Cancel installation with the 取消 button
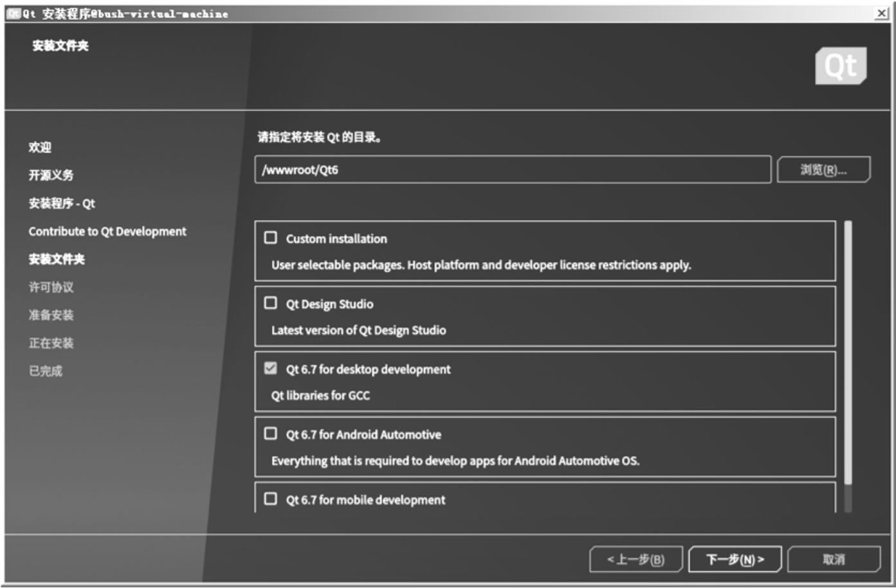 click(x=834, y=559)
